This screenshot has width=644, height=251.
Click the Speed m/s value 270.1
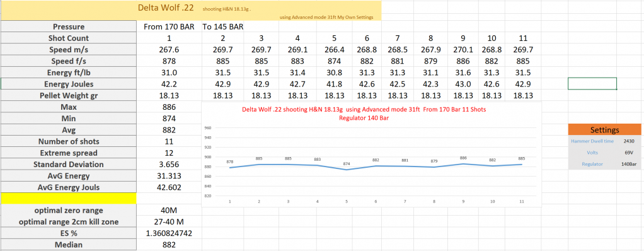[463, 50]
